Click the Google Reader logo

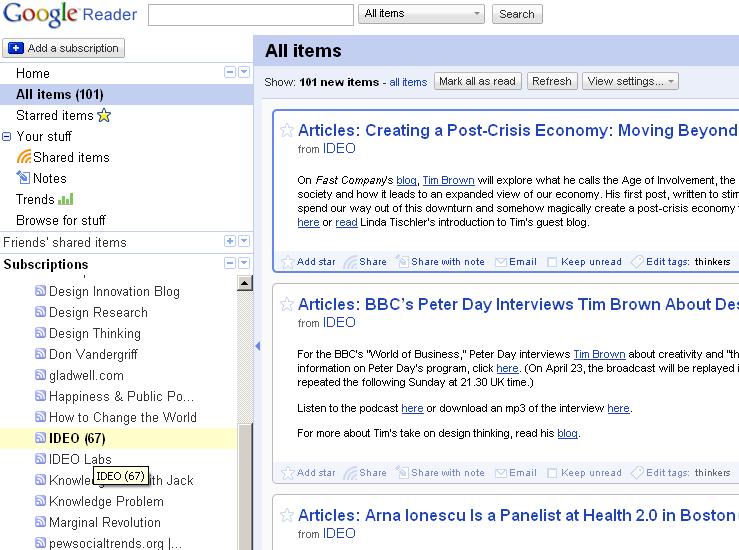tap(70, 14)
